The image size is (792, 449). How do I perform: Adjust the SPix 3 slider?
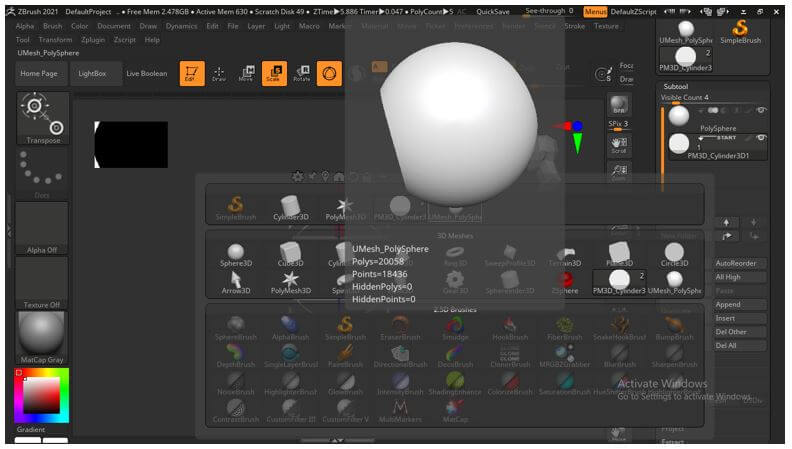(618, 125)
